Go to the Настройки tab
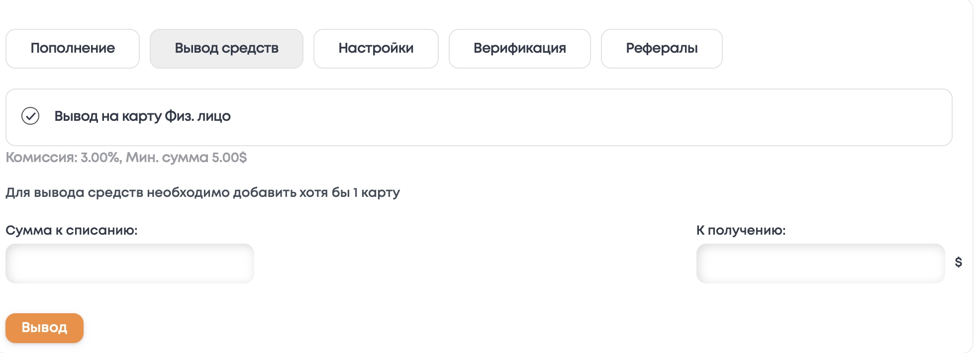The height and width of the screenshot is (353, 980). (x=376, y=48)
